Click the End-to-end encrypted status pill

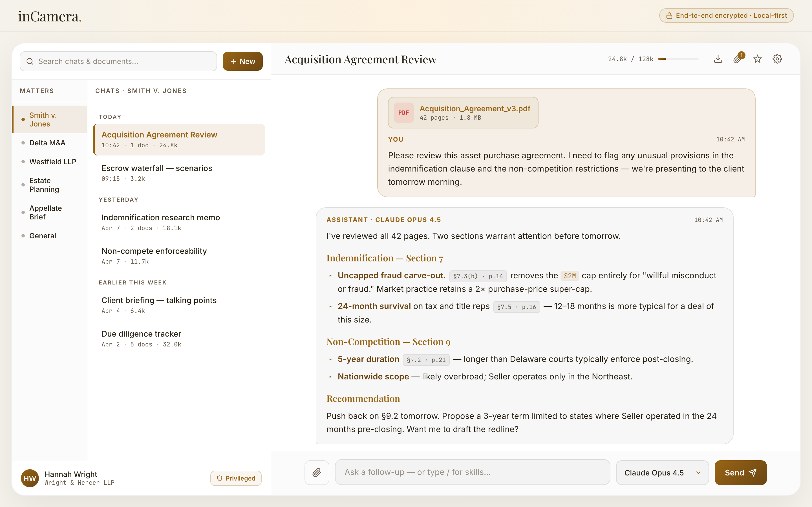pyautogui.click(x=726, y=15)
